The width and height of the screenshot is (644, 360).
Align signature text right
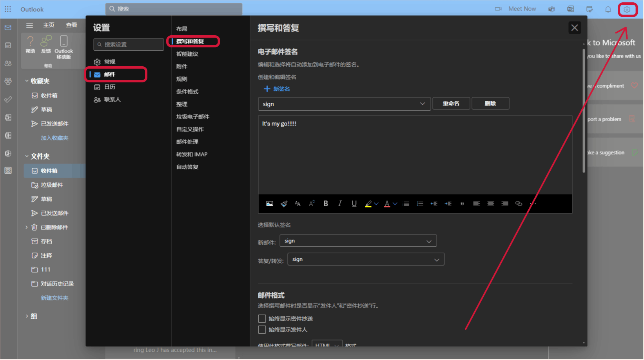click(505, 204)
